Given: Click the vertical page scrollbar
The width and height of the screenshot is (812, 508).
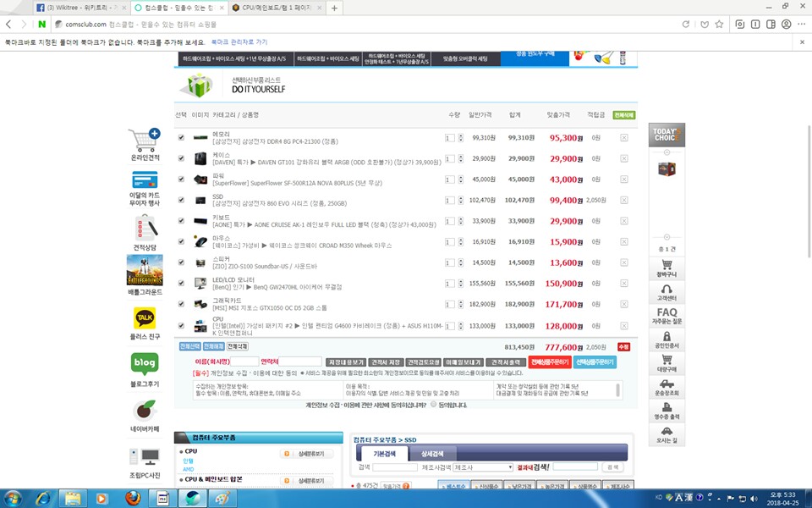Looking at the screenshot, I should click(x=809, y=192).
